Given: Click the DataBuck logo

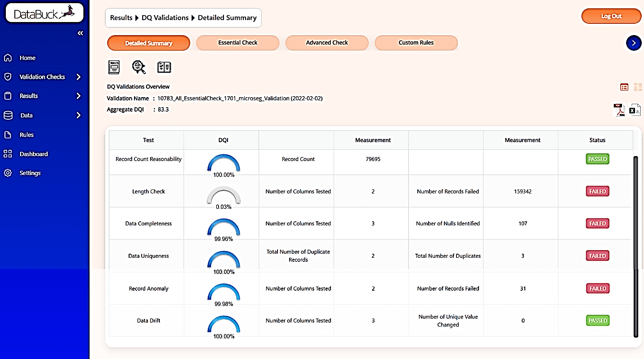Looking at the screenshot, I should coord(44,13).
